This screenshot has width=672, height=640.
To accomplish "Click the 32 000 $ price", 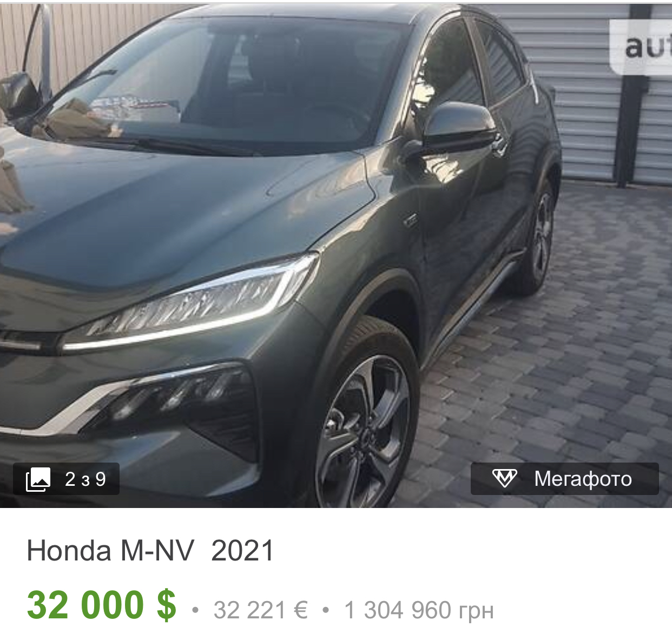I will coord(102,604).
